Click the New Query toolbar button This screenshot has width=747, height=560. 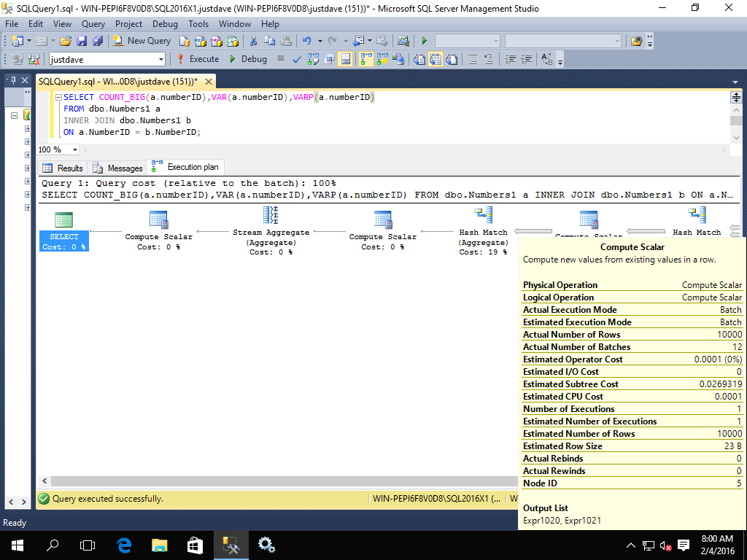tap(142, 41)
